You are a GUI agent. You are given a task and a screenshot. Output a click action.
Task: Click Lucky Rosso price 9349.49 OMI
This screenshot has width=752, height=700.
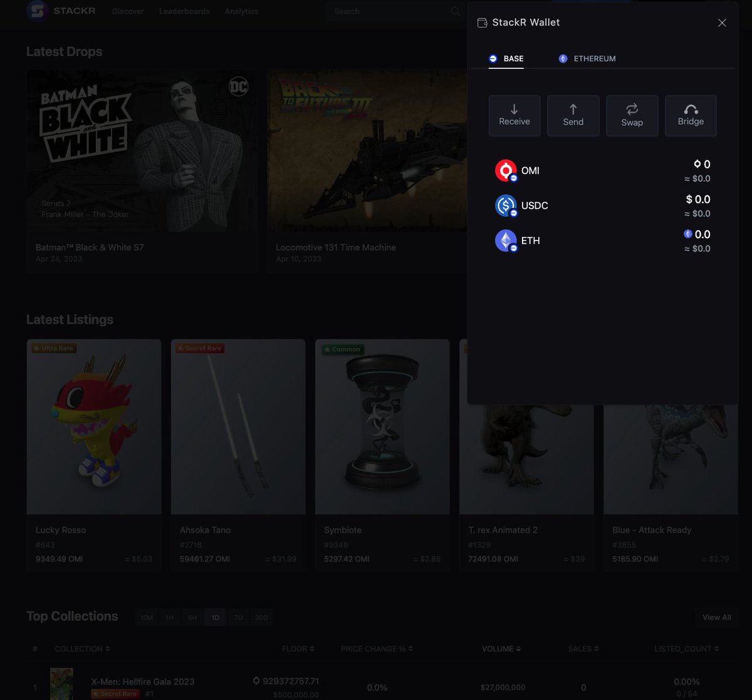click(59, 558)
